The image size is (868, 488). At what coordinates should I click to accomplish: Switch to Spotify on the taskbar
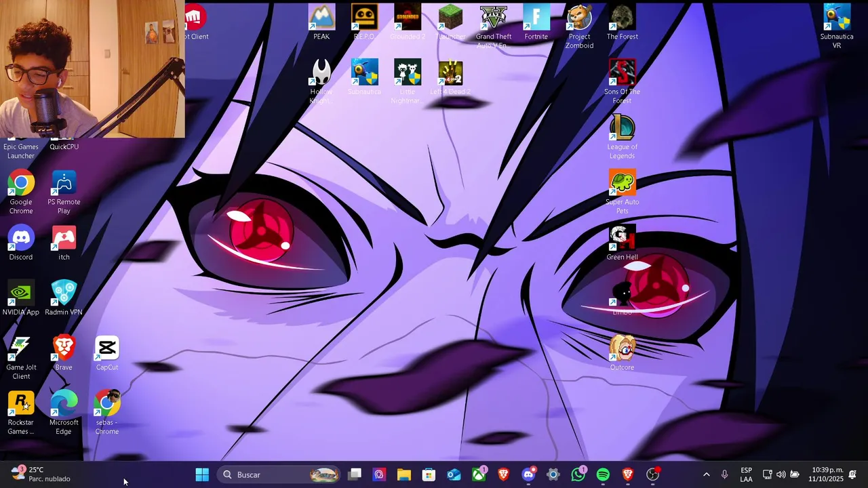pyautogui.click(x=603, y=474)
